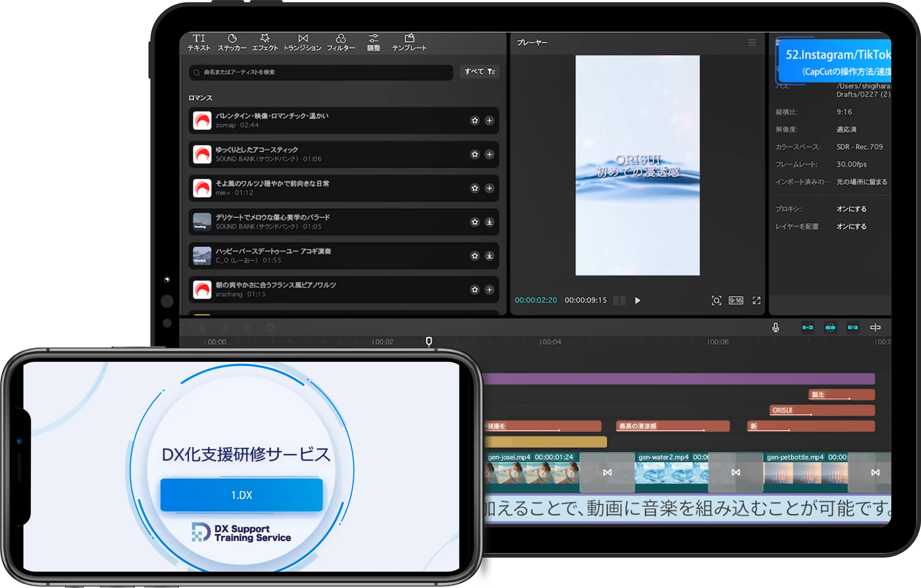Viewport: 921px width, 588px height.
Task: Switch to the テキスト (Text) tab
Action: pyautogui.click(x=199, y=42)
